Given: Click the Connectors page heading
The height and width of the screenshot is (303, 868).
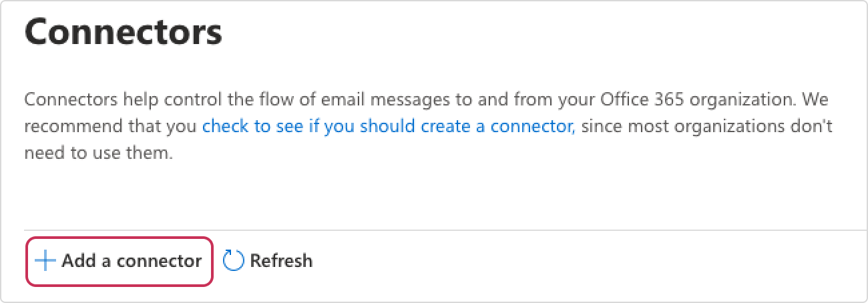Looking at the screenshot, I should pyautogui.click(x=124, y=31).
